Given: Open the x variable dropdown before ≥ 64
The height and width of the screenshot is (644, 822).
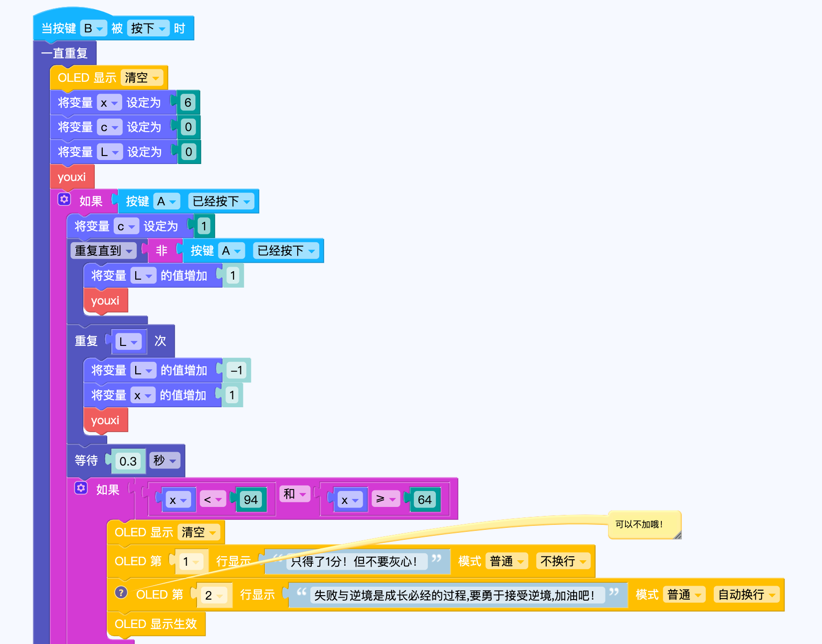Looking at the screenshot, I should click(350, 500).
